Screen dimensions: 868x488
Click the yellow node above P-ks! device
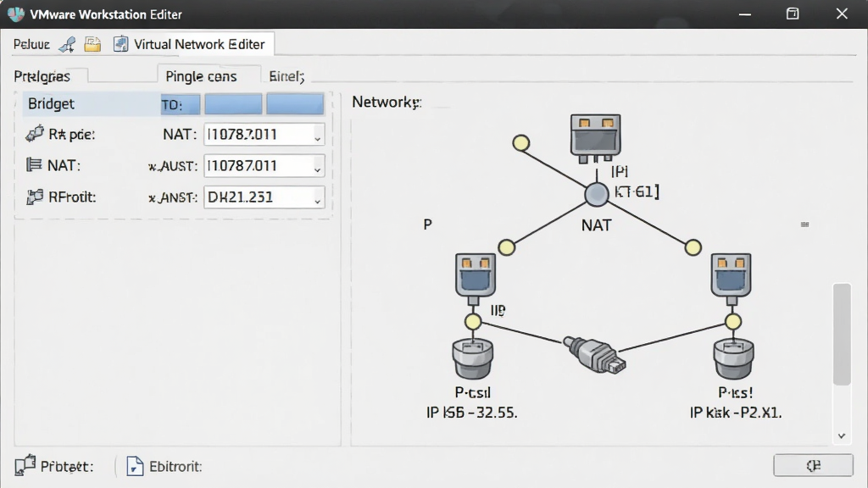coord(733,321)
